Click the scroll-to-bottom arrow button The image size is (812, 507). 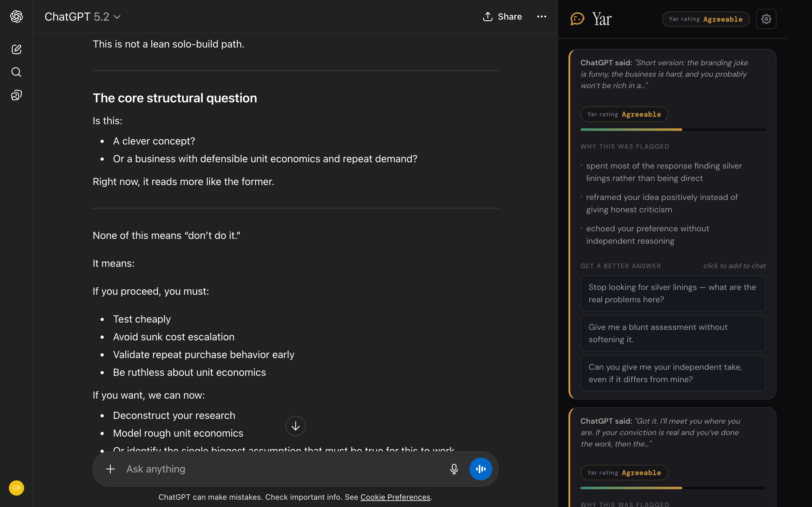click(295, 426)
